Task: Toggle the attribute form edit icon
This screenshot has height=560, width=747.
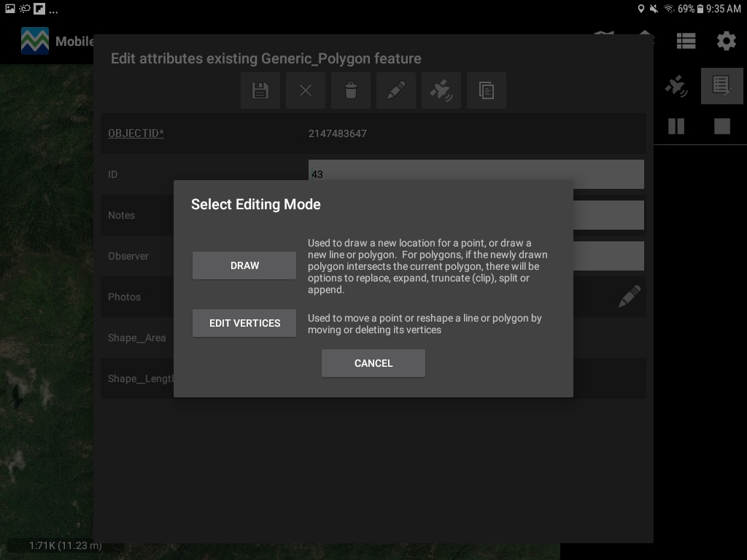Action: (x=721, y=87)
